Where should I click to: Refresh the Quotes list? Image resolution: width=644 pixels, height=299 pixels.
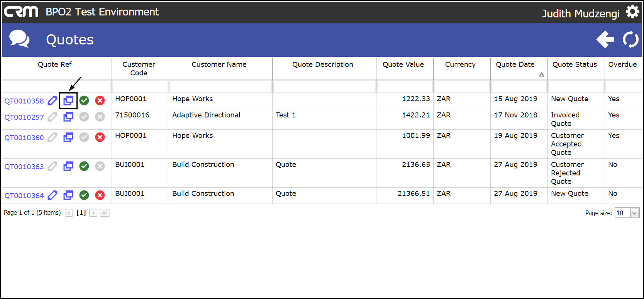tap(630, 39)
